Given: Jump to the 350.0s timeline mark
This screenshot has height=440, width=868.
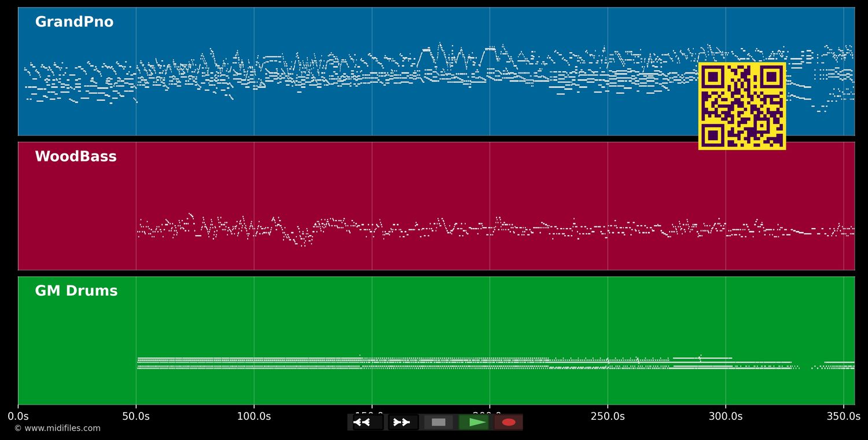Looking at the screenshot, I should coord(844,416).
